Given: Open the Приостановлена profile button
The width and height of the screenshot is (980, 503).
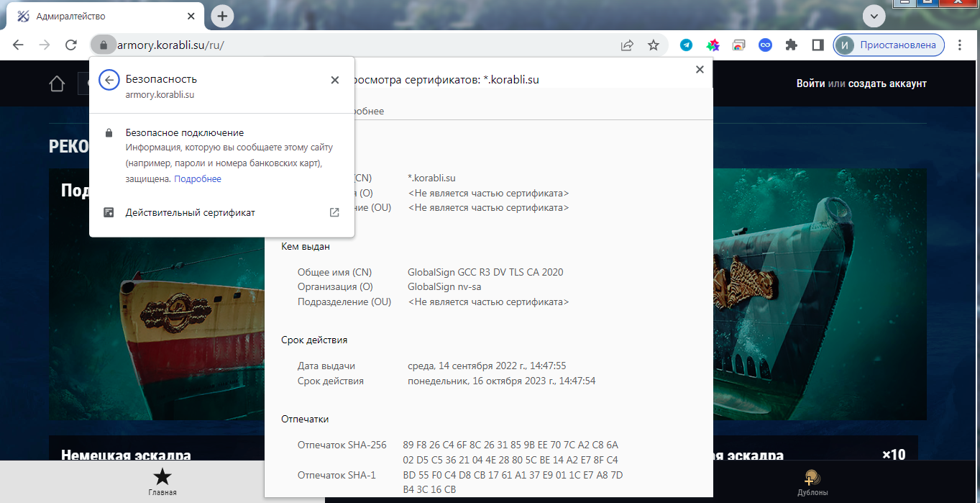Looking at the screenshot, I should click(889, 45).
